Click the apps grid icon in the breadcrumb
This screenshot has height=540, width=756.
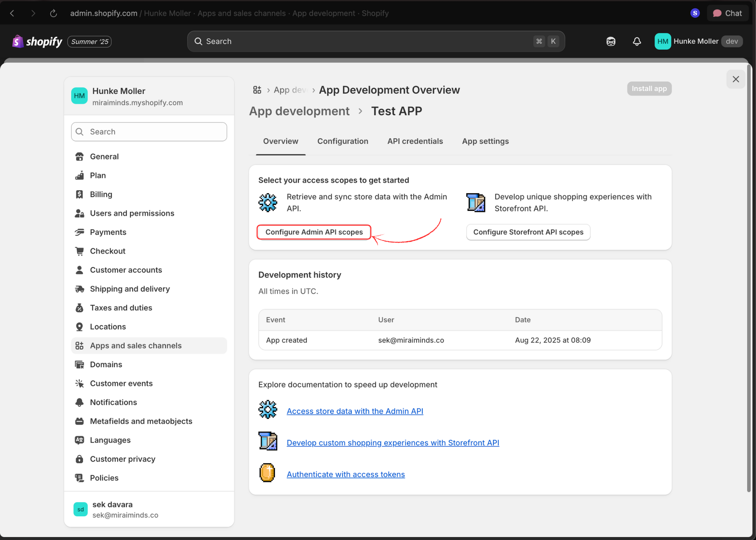(x=257, y=90)
